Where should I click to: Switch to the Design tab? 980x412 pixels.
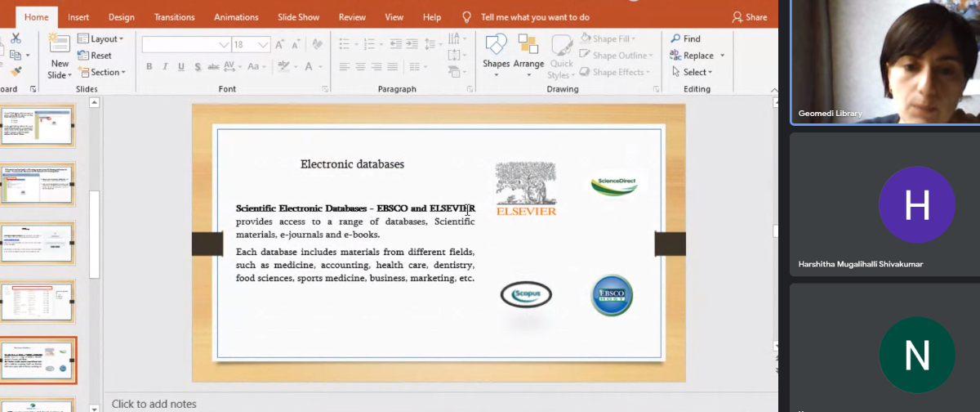coord(121,16)
